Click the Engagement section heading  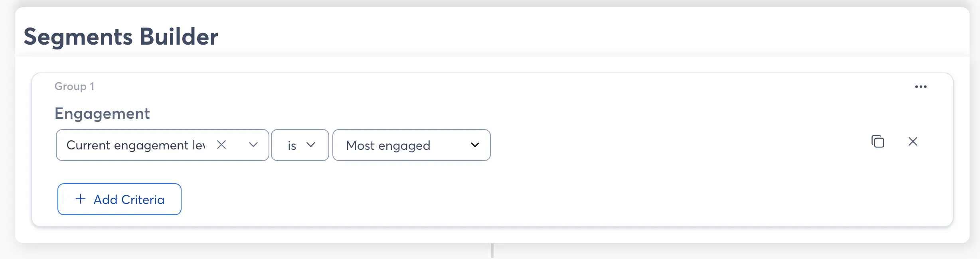[x=102, y=114]
